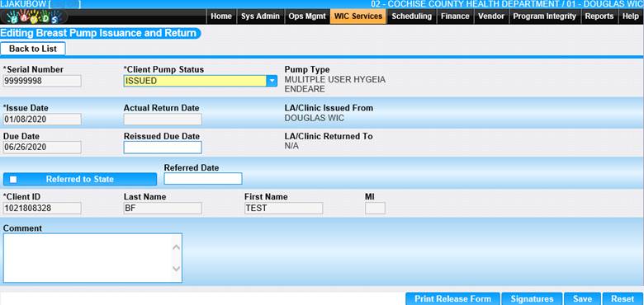Open the WIC Services menu

tap(358, 16)
